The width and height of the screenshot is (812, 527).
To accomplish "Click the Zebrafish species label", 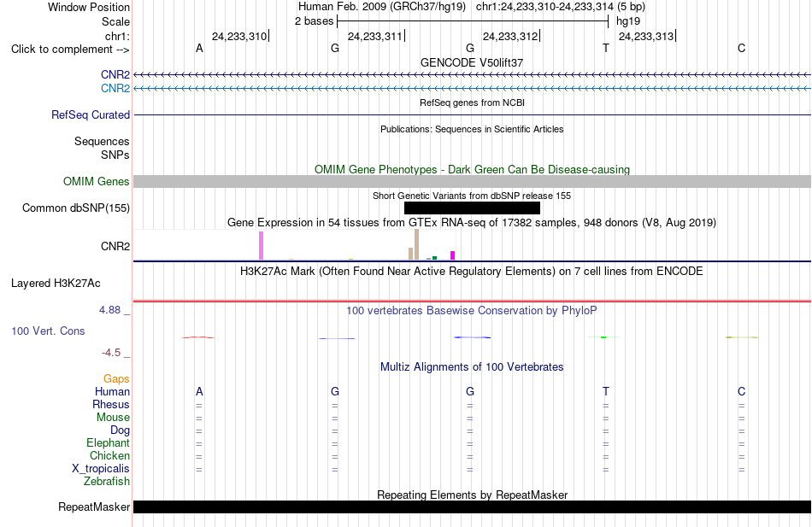I will [107, 481].
